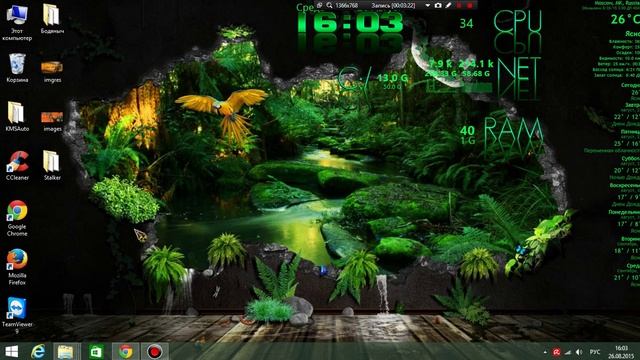Launch Google Chrome desktop shortcut
The width and height of the screenshot is (640, 360).
click(17, 218)
